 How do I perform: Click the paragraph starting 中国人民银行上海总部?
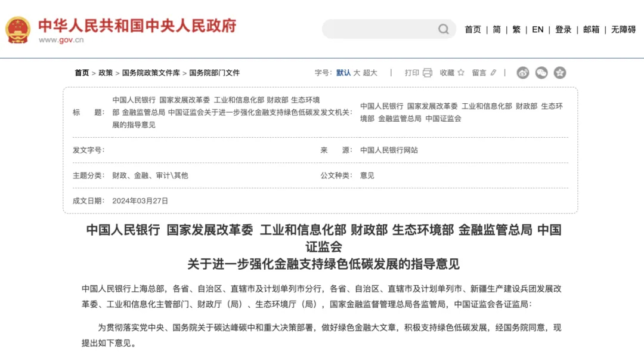pyautogui.click(x=321, y=297)
